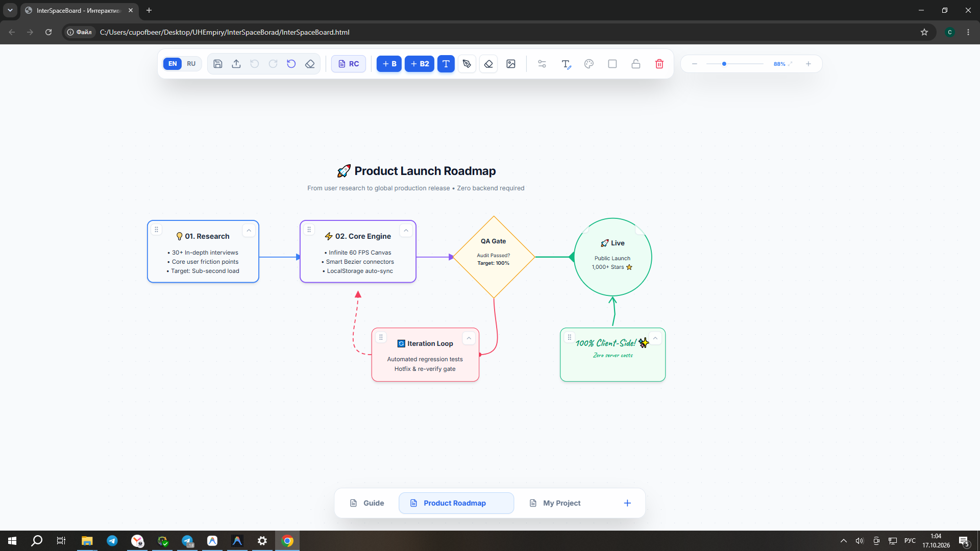Switch language to EN
Screen dimensions: 980x551
pos(173,64)
